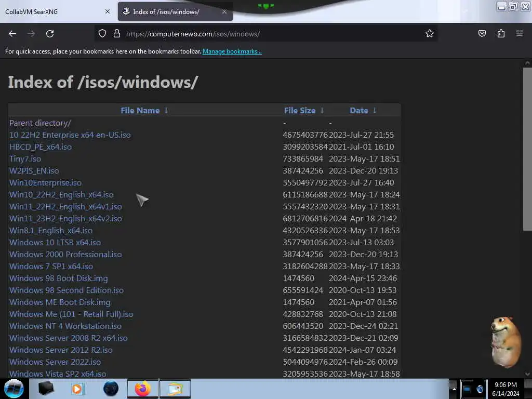Sort by File Size column
This screenshot has width=532, height=399.
click(x=300, y=111)
